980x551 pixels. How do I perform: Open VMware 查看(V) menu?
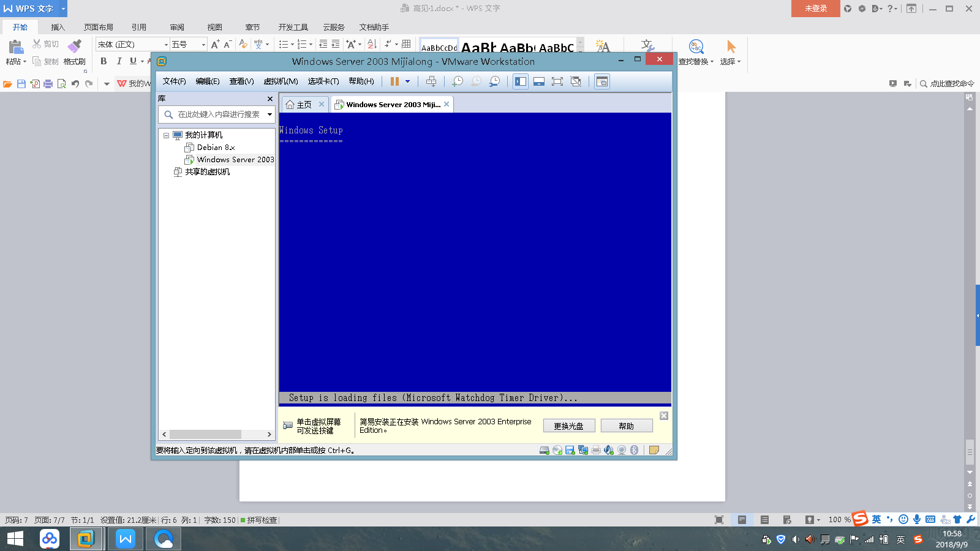(x=241, y=81)
